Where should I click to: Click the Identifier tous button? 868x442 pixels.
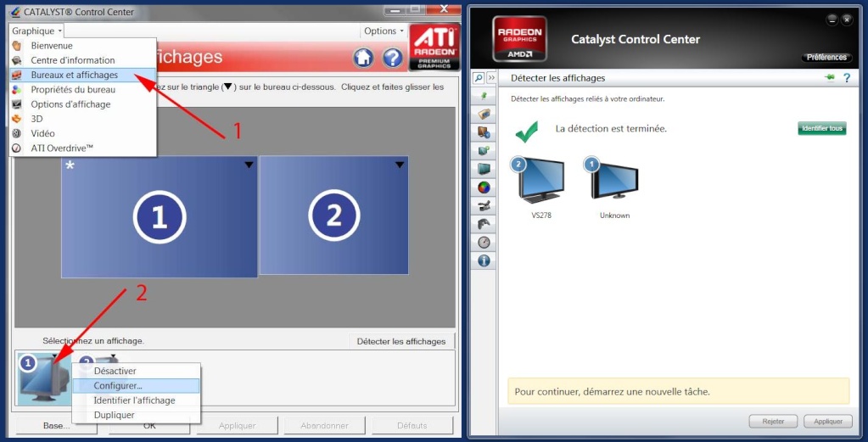coord(822,128)
